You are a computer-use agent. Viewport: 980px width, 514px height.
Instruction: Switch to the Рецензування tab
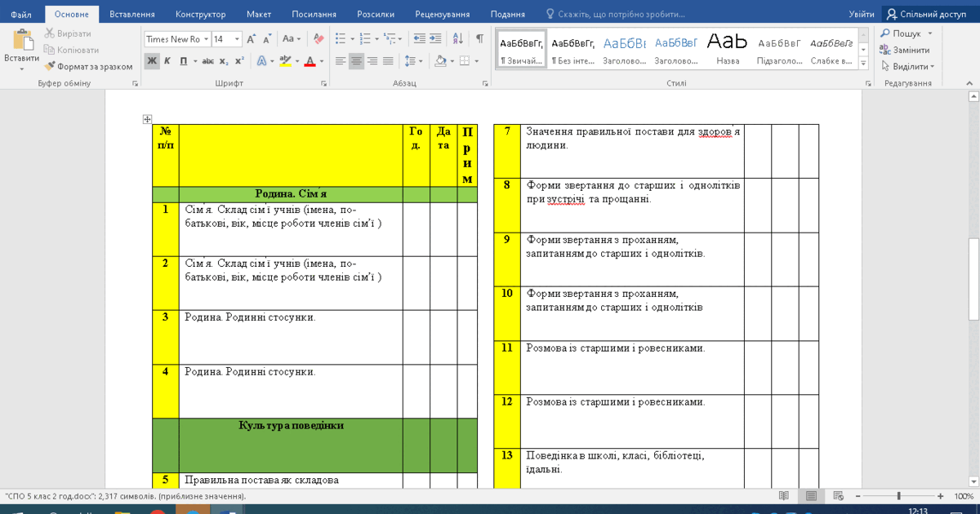(443, 14)
